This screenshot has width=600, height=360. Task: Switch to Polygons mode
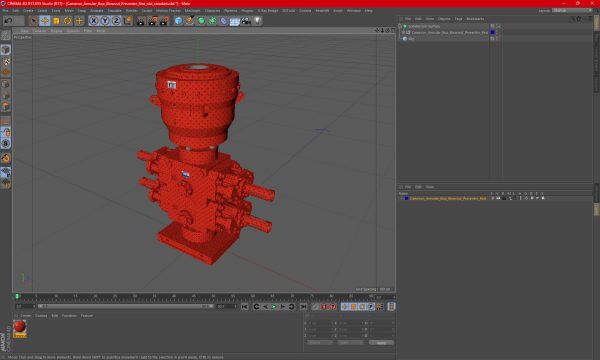[6, 106]
